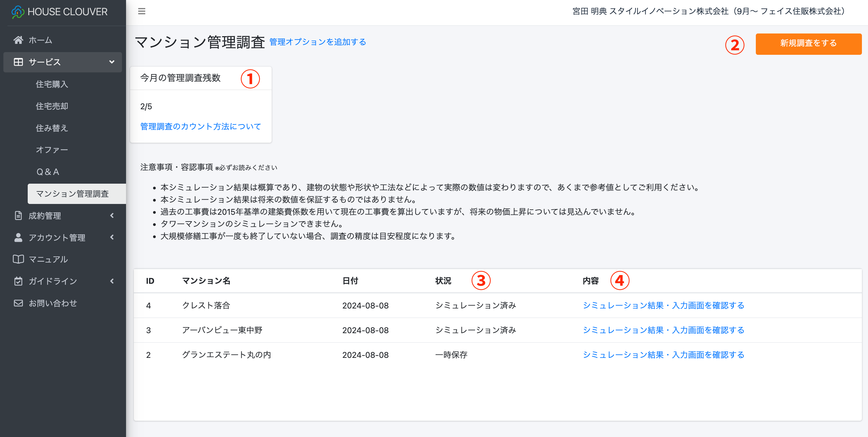Open the 管理オプションを追加する link

318,42
